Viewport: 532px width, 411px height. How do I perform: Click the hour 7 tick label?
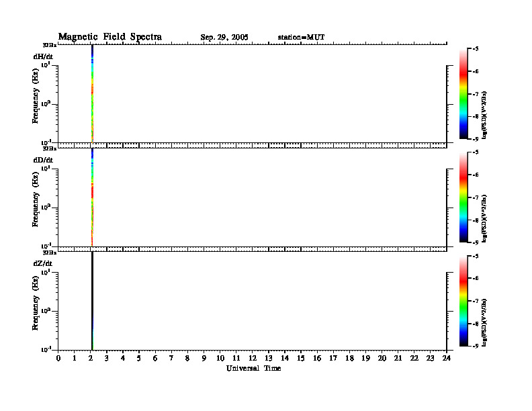[x=171, y=358]
